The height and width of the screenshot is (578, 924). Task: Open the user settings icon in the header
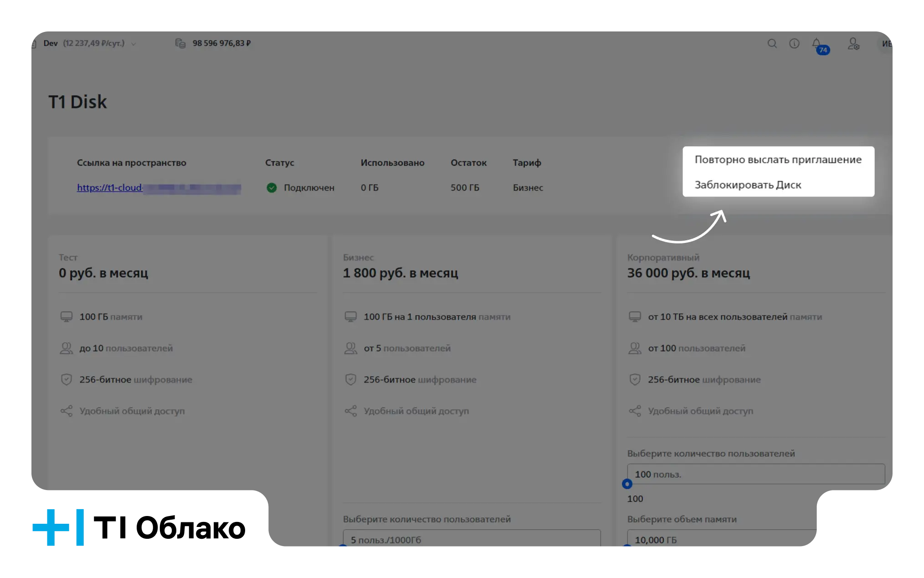click(x=853, y=44)
